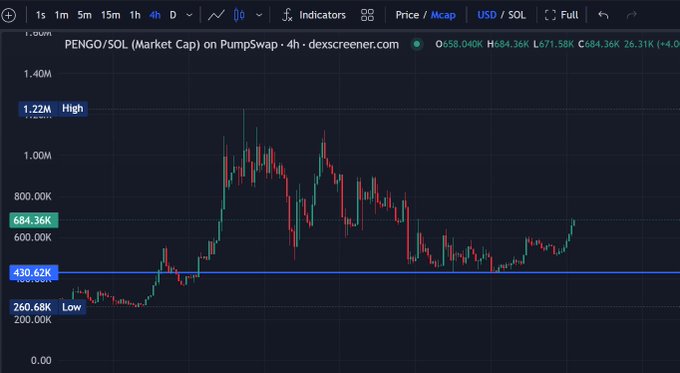Click the 0.00 axis label
Screen dimensions: 680x373
[x=41, y=360]
